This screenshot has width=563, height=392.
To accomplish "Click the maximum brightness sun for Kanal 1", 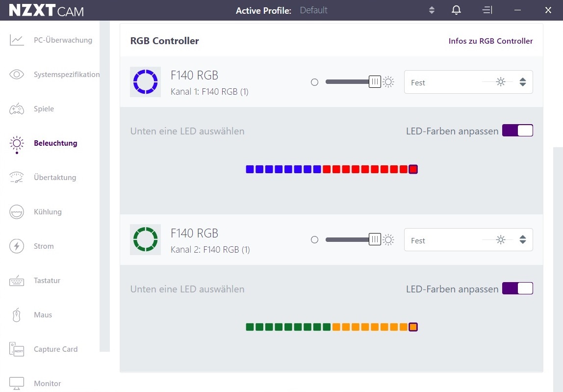I will click(388, 82).
